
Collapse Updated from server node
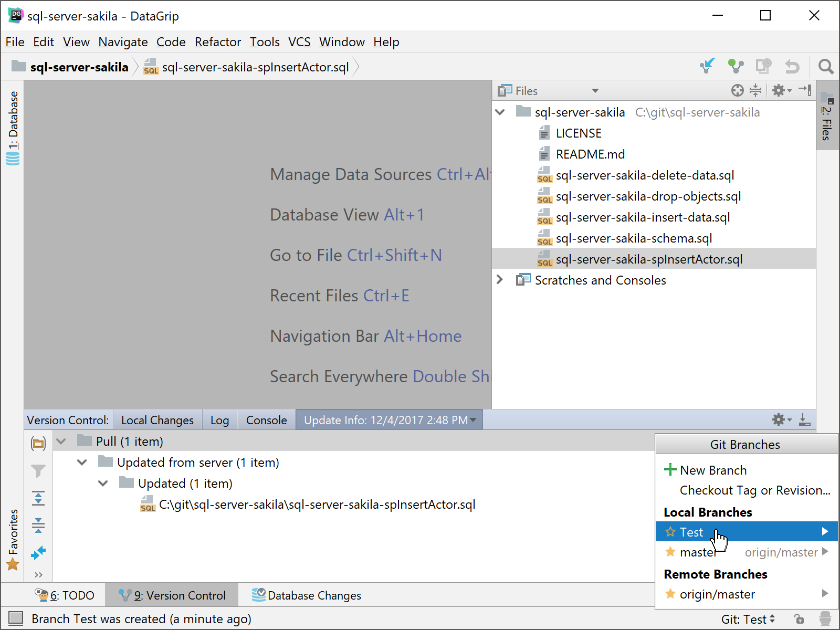pos(82,462)
